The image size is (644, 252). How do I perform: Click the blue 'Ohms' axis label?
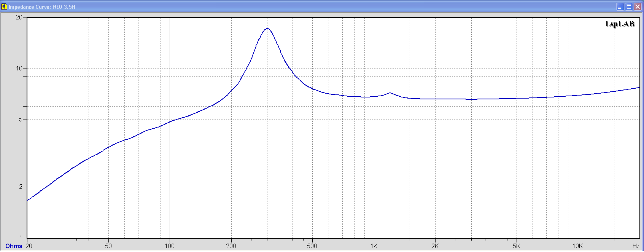click(14, 246)
